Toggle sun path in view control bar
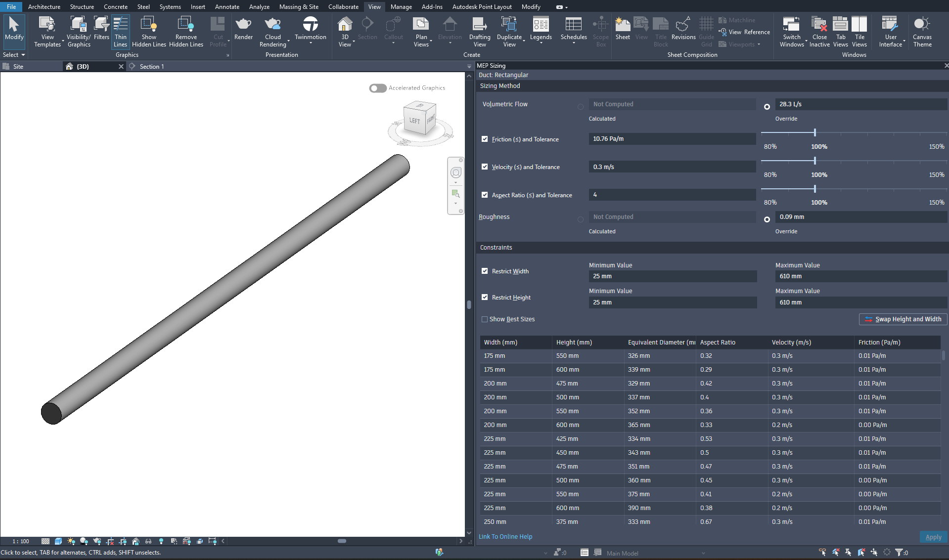The width and height of the screenshot is (949, 560). coord(71,541)
